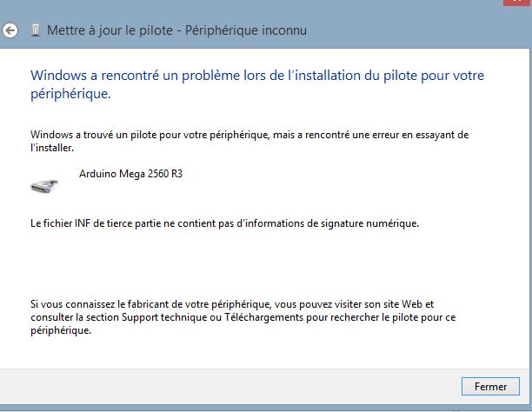Close the dialog with the Fermer button

(x=490, y=386)
